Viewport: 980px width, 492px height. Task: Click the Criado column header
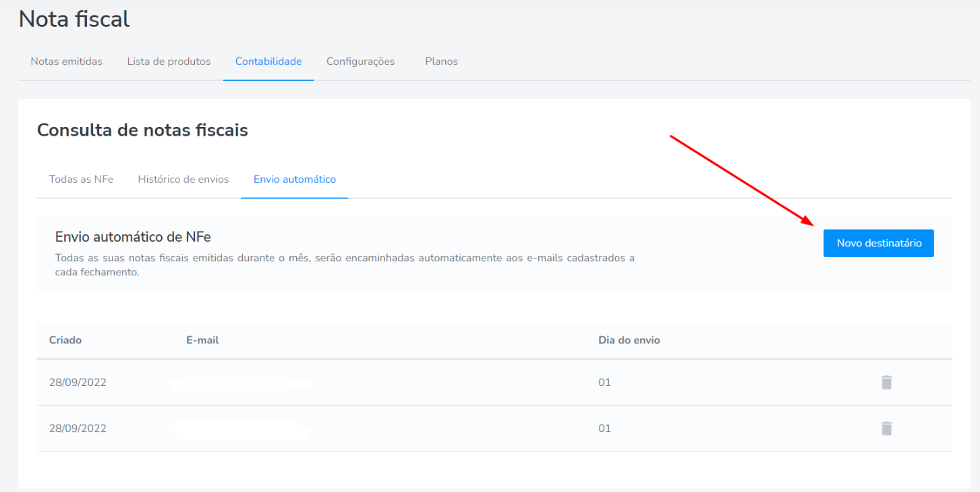pyautogui.click(x=65, y=340)
